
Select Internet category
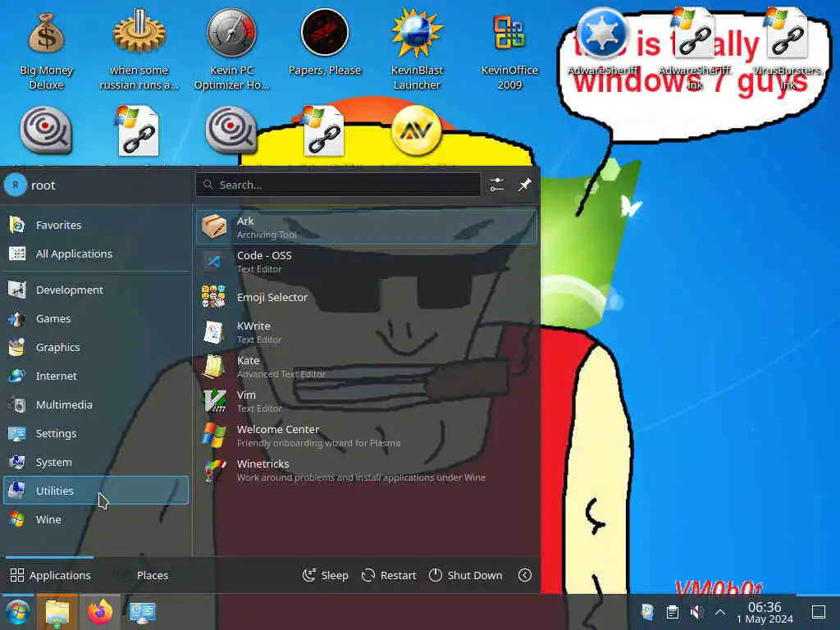coord(97,376)
